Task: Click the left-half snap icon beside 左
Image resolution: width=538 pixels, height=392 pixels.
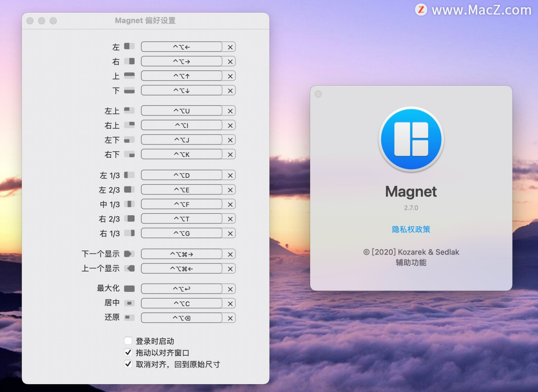Action: click(129, 46)
